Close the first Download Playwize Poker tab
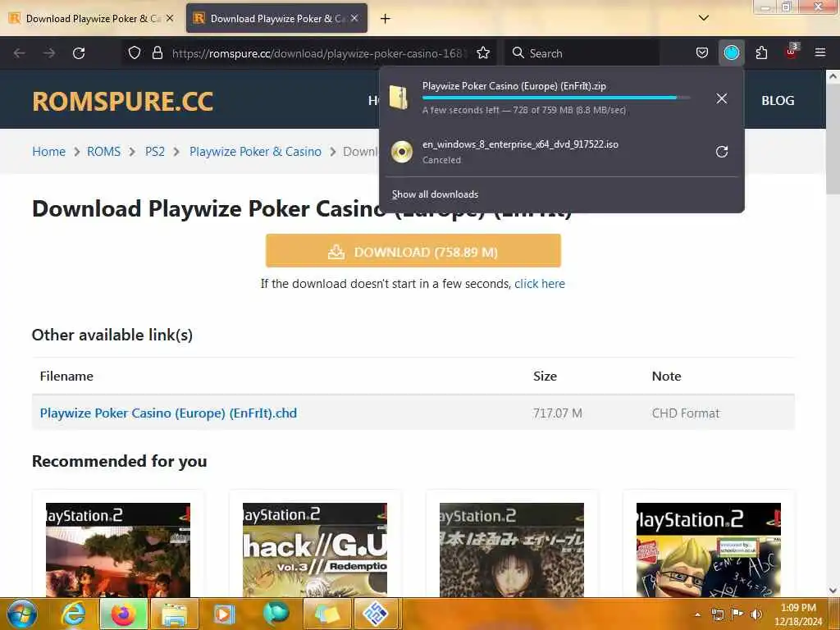Viewport: 840px width, 630px height. (x=170, y=18)
